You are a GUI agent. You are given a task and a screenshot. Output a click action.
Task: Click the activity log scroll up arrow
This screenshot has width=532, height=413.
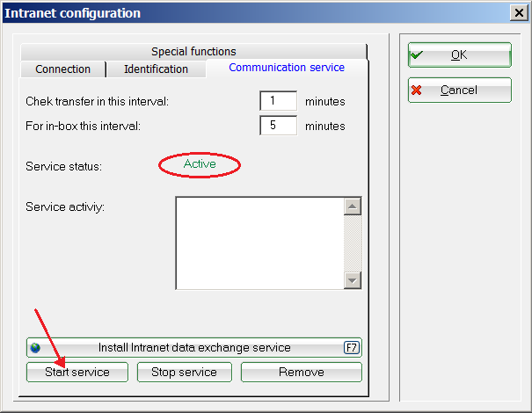pos(353,206)
